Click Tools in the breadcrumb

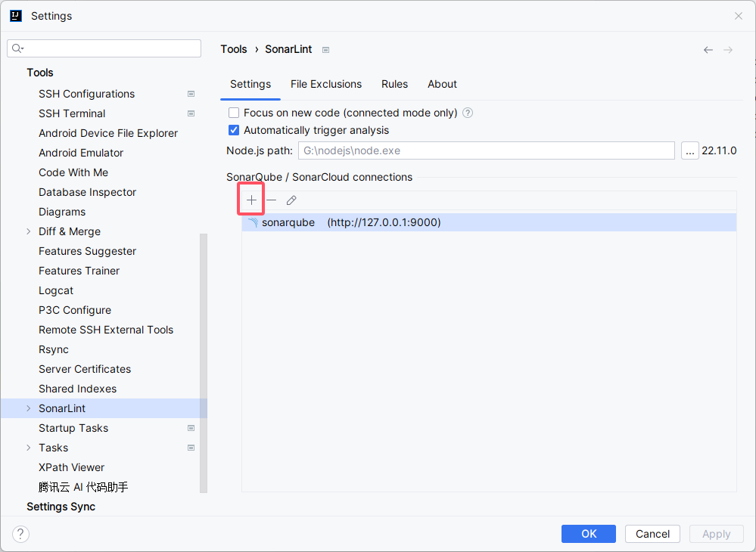tap(234, 50)
